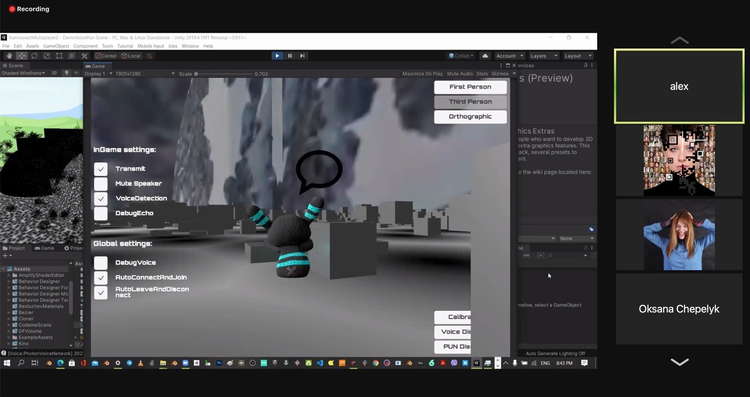The height and width of the screenshot is (397, 750).
Task: Uncheck the Transmit checkbox
Action: point(100,169)
